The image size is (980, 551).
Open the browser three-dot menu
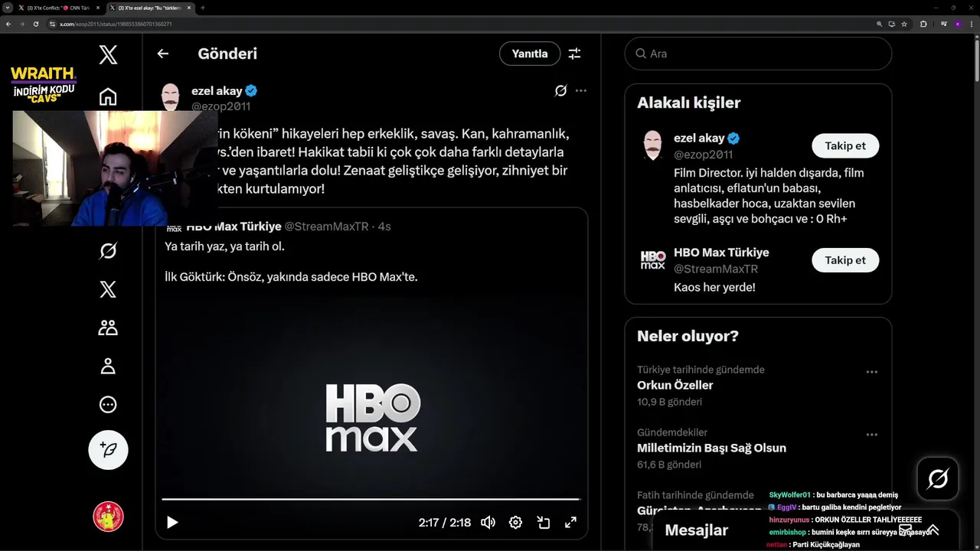point(972,24)
